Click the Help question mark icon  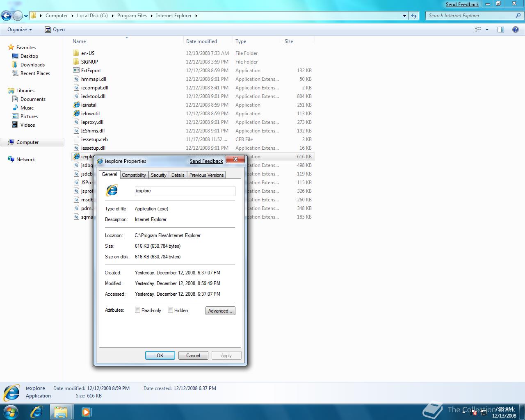516,30
